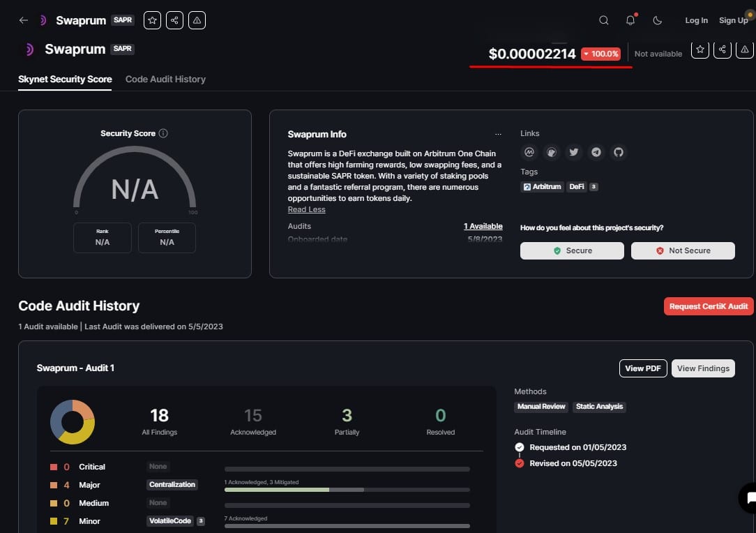The height and width of the screenshot is (533, 756).
Task: Click the Manual Review method tag
Action: tap(541, 407)
